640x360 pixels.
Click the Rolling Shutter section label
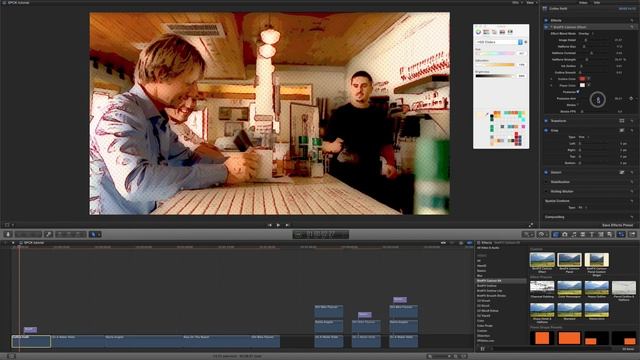tap(562, 191)
